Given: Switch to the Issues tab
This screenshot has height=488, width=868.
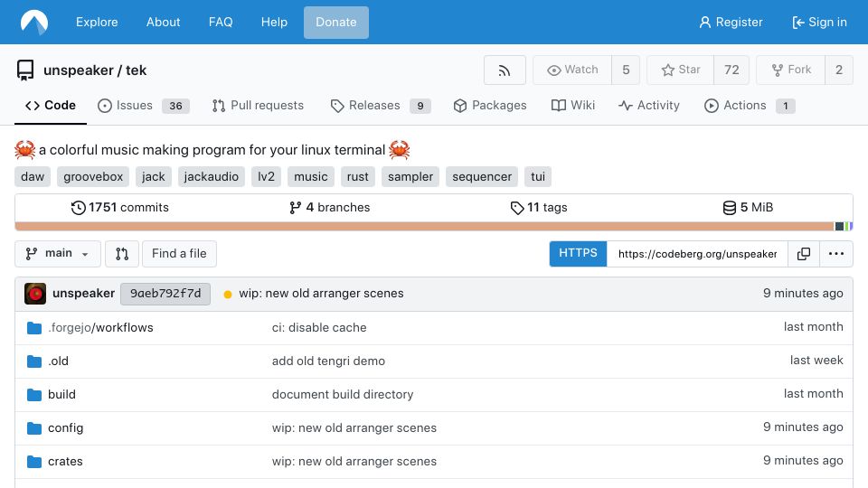Looking at the screenshot, I should tap(144, 105).
